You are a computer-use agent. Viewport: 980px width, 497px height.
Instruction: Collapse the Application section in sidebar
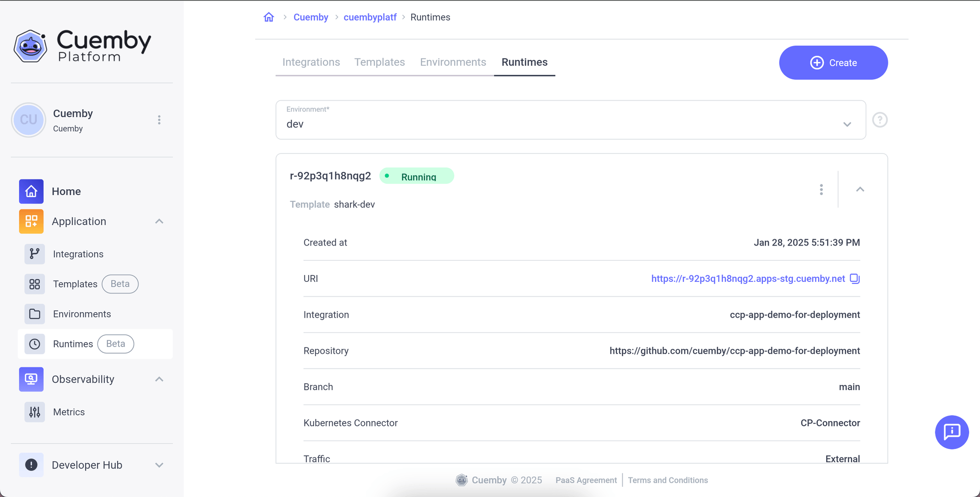(159, 221)
